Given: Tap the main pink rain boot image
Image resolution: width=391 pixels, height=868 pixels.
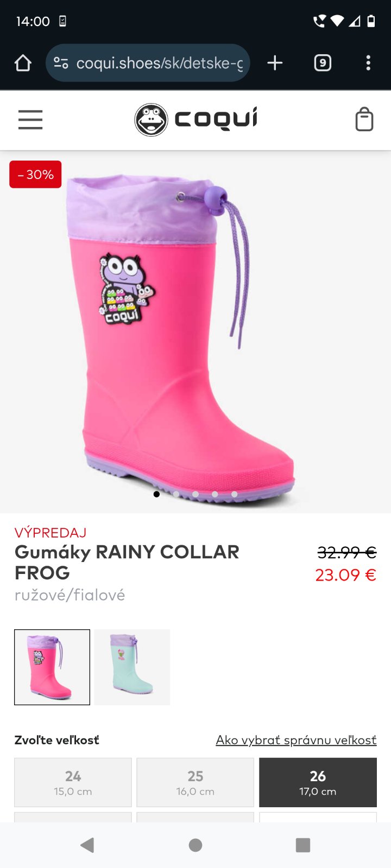Looking at the screenshot, I should click(185, 336).
